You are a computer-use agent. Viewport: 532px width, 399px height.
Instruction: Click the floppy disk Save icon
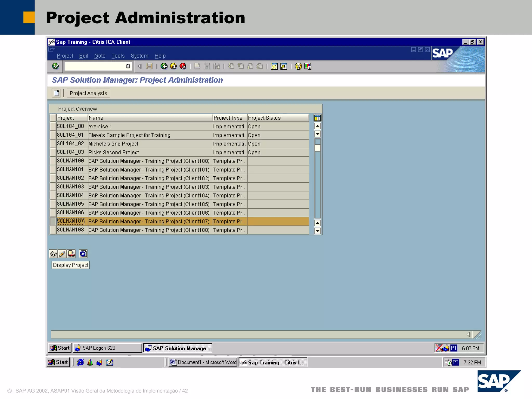click(x=149, y=66)
